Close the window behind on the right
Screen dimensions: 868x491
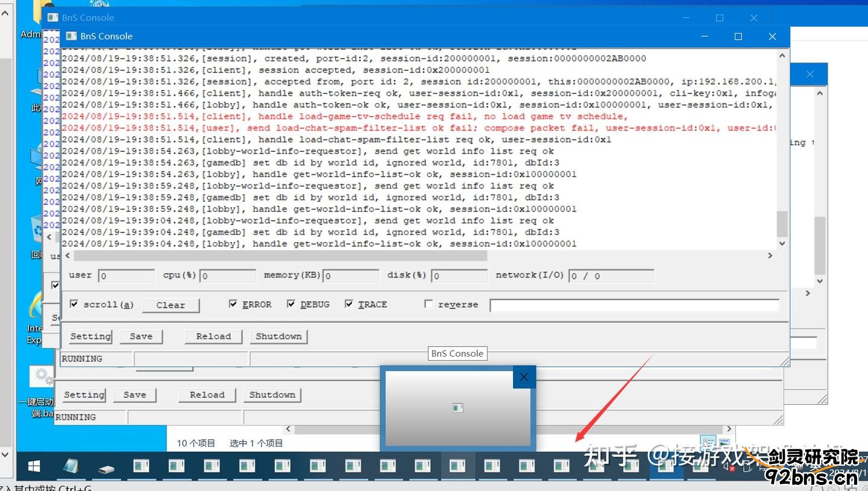click(810, 74)
